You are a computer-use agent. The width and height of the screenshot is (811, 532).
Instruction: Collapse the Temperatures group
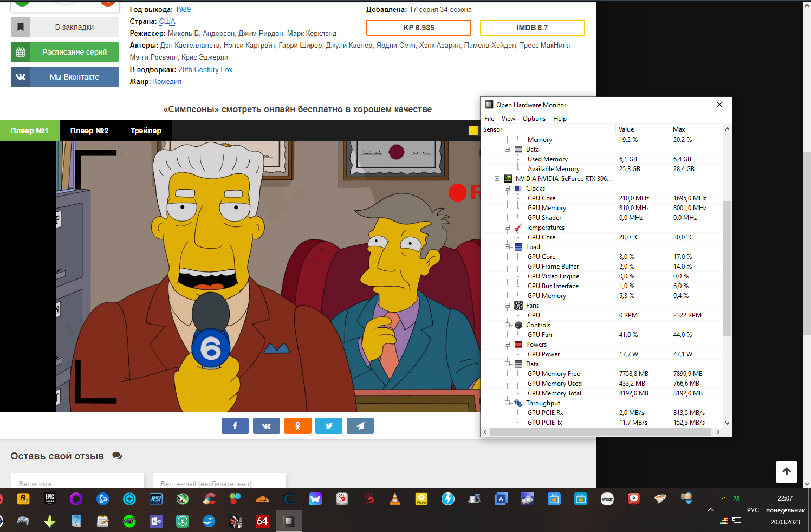click(508, 228)
